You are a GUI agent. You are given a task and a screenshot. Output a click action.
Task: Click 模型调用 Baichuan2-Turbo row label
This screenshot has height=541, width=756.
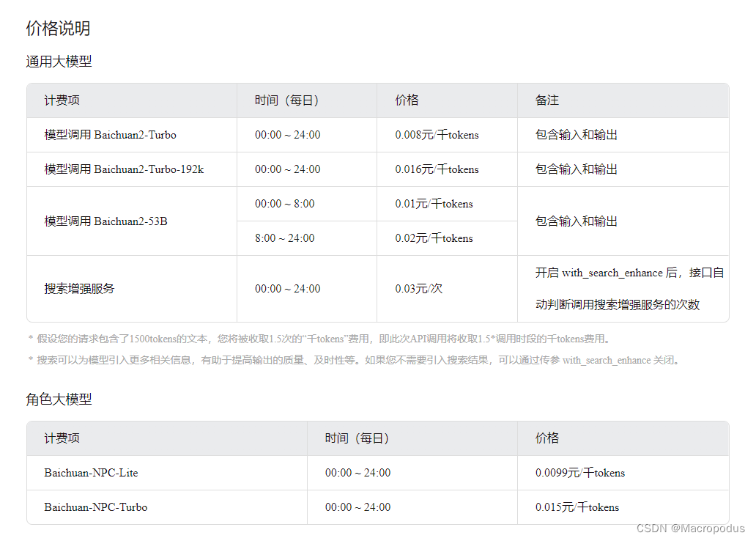pos(111,135)
